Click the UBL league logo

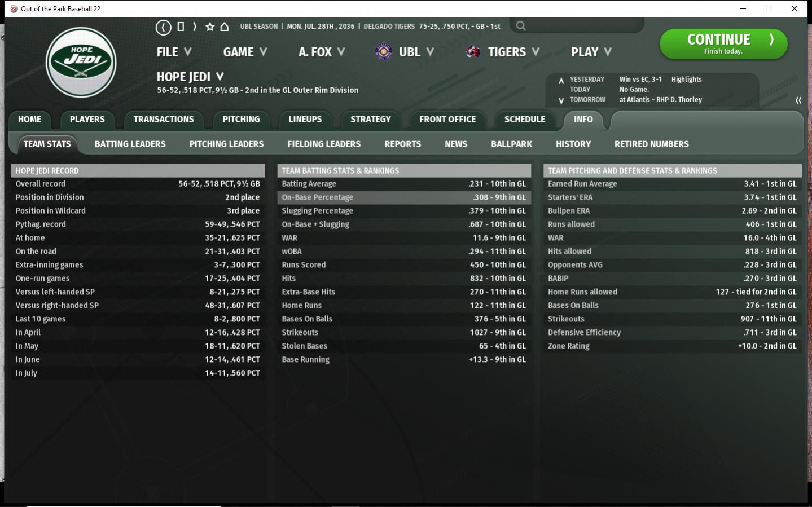coord(384,52)
